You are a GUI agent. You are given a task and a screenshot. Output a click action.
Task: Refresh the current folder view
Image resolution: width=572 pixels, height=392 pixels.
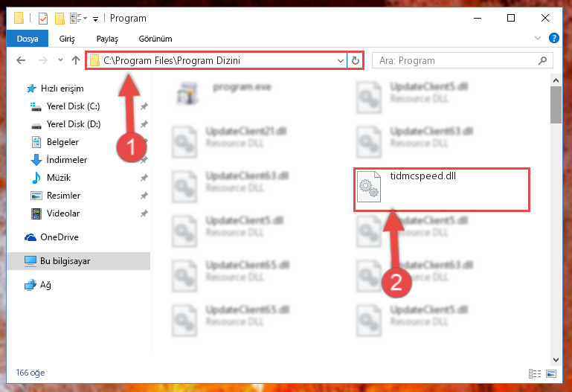(356, 60)
